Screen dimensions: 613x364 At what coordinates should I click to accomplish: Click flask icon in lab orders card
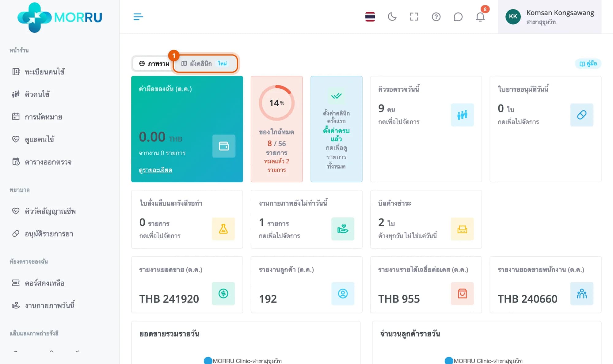[x=223, y=229]
